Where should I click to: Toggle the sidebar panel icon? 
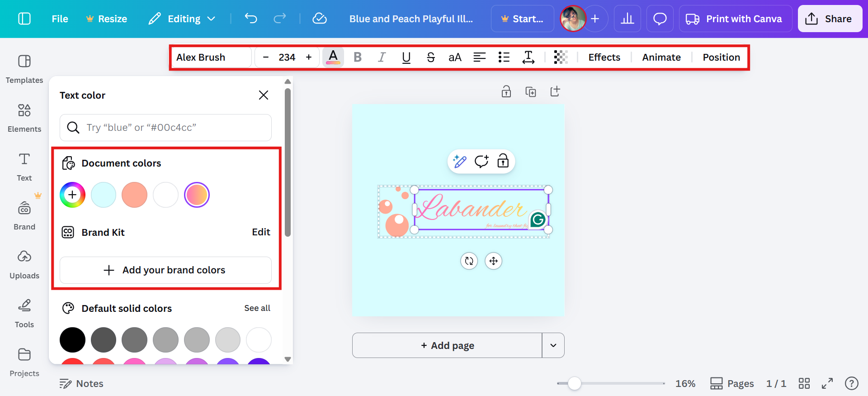pos(24,19)
